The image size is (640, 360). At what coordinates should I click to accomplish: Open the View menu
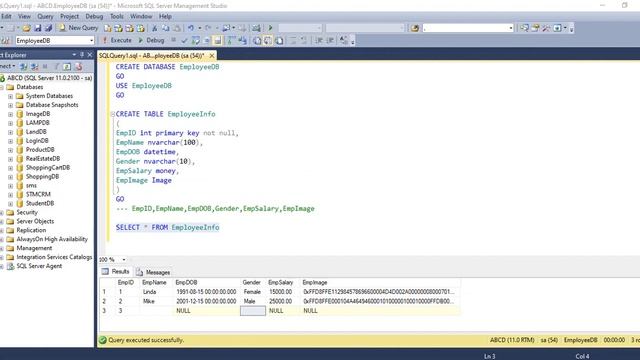click(x=24, y=16)
